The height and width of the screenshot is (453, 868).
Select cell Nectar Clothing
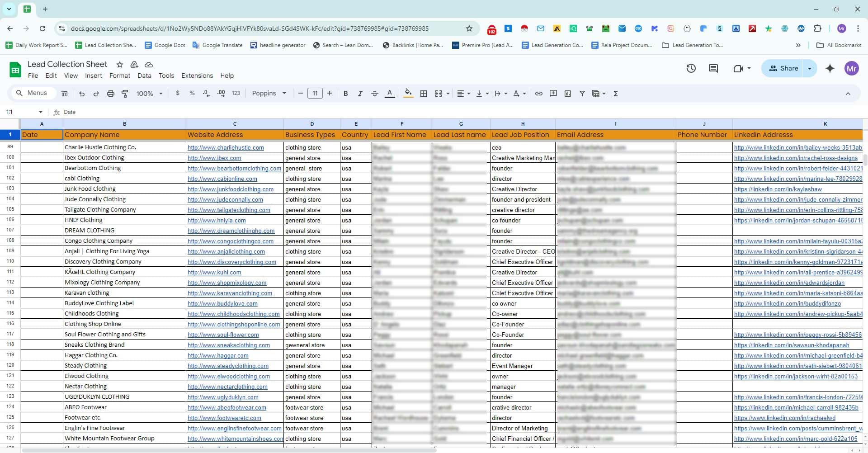[x=124, y=387]
